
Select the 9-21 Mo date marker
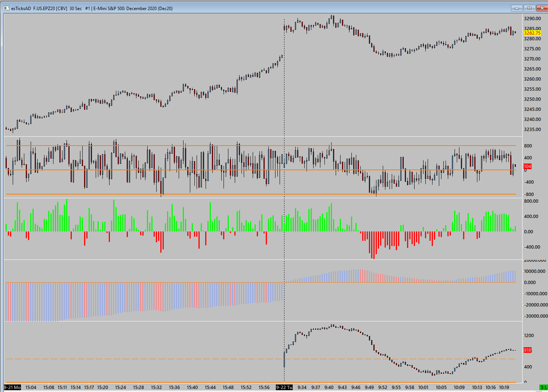[x=12, y=388]
